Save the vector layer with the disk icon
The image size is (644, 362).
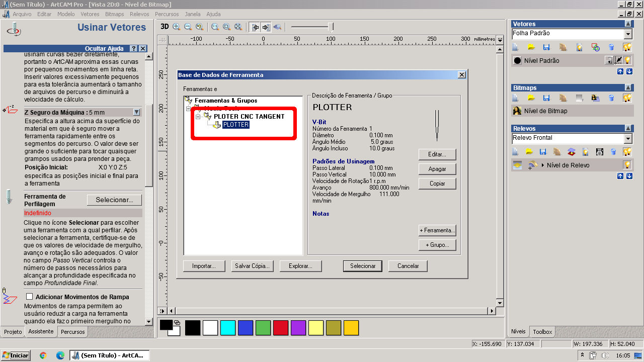click(546, 47)
